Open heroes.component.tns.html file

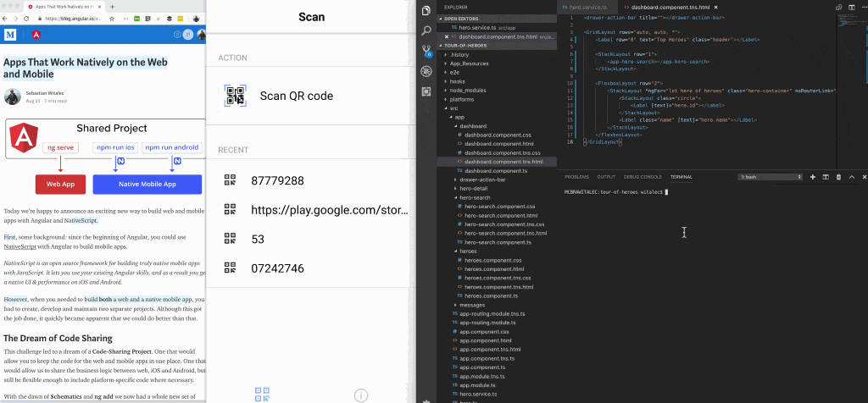(x=498, y=287)
